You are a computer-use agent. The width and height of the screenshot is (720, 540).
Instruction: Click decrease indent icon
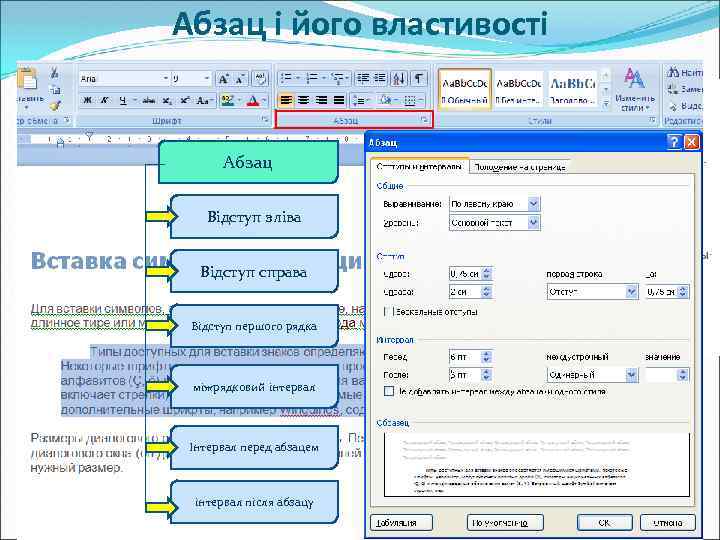(363, 78)
